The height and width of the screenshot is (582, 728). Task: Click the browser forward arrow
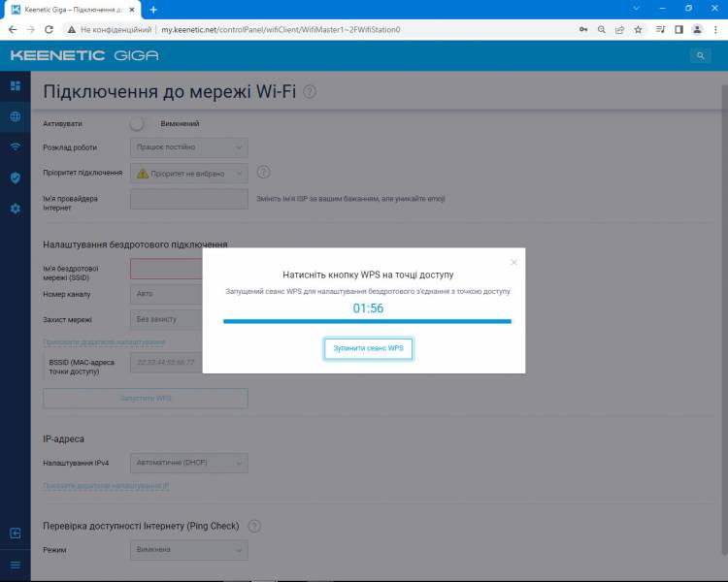(31, 30)
